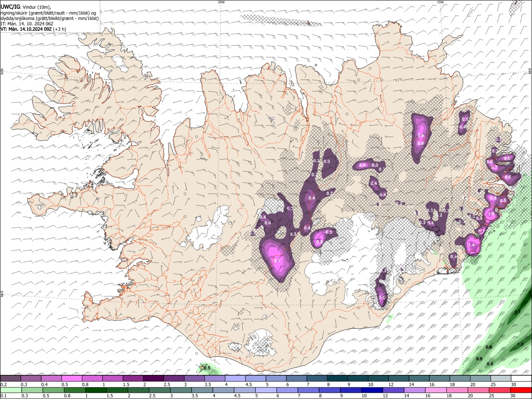Choose the bottom-row swatch labeled 1.5
The image size is (532, 399).
[117, 390]
